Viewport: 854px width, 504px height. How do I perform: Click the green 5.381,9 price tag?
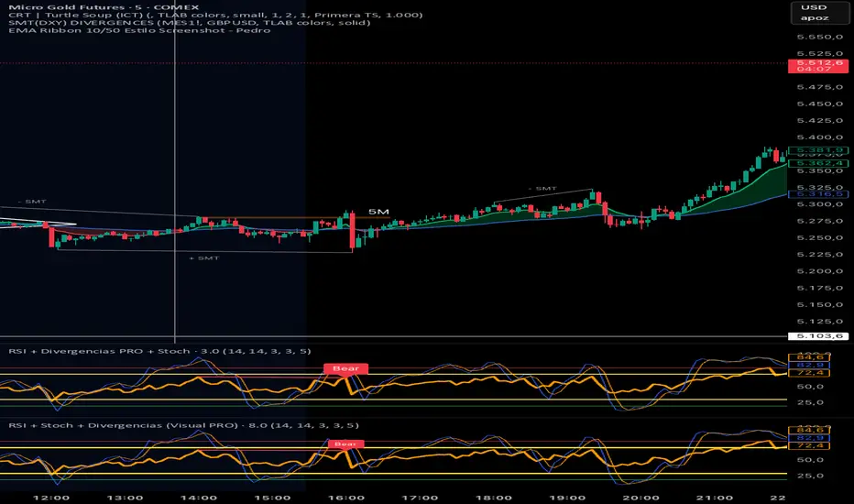click(x=818, y=150)
